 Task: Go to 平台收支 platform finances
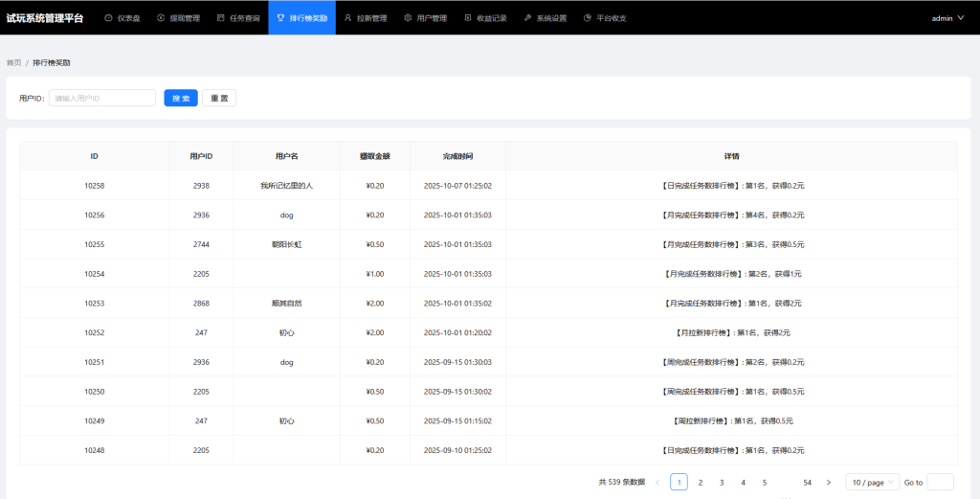click(606, 18)
